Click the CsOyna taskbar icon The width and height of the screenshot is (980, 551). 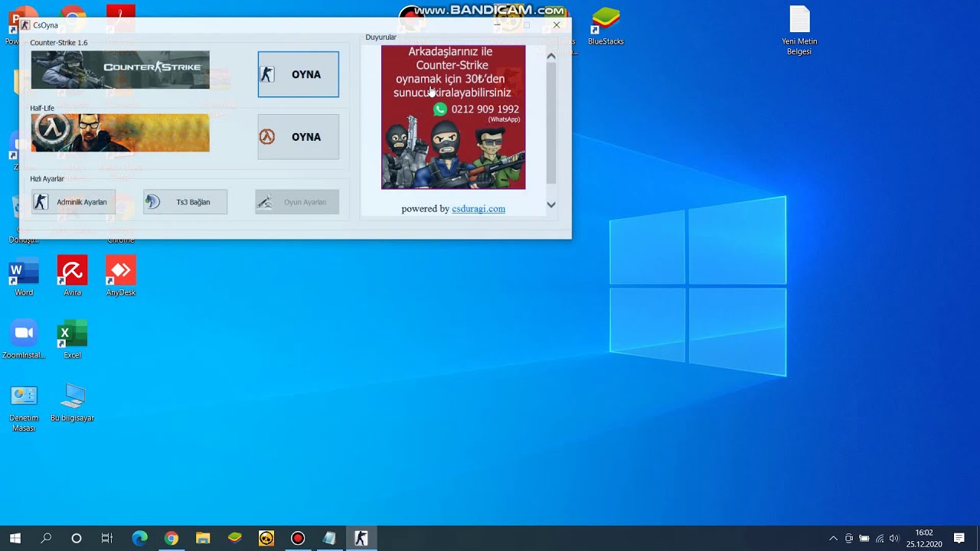click(361, 539)
